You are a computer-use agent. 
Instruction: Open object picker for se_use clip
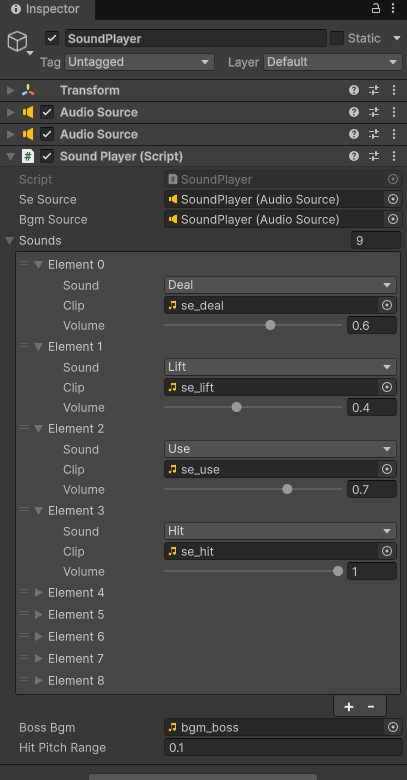tap(387, 469)
